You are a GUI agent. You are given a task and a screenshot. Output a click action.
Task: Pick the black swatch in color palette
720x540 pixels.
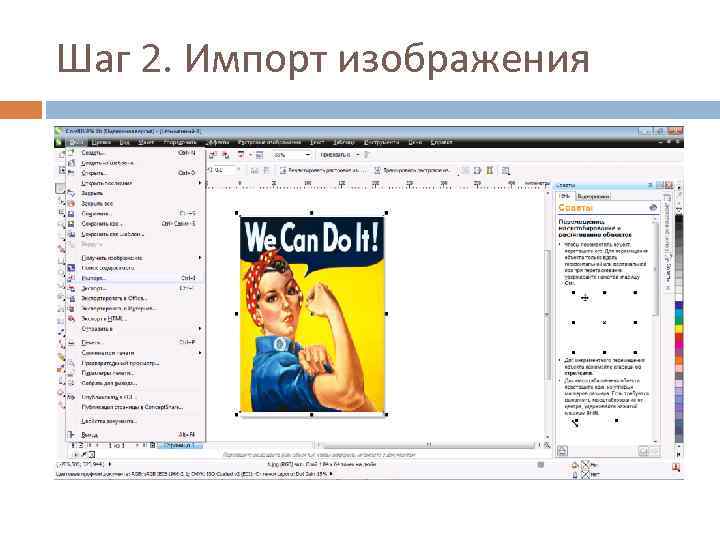tap(679, 219)
